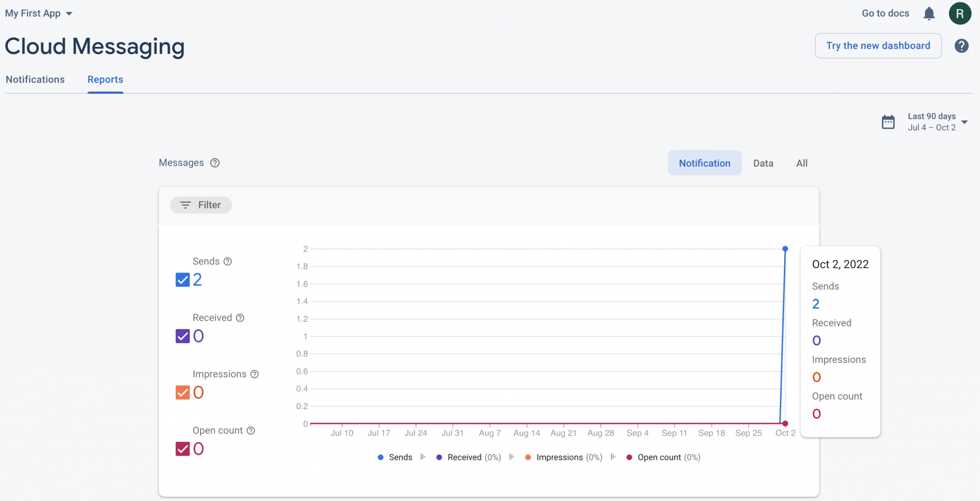
Task: Show All message types tab
Action: [802, 163]
